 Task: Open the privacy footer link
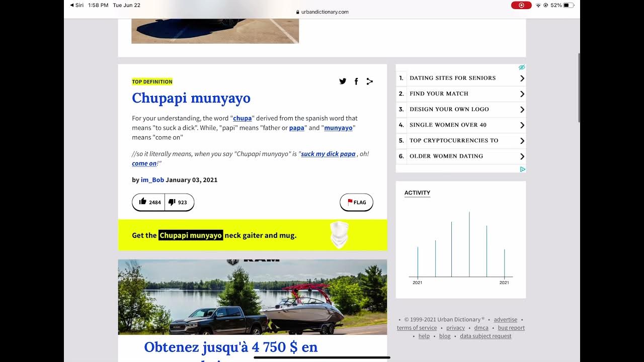click(456, 328)
